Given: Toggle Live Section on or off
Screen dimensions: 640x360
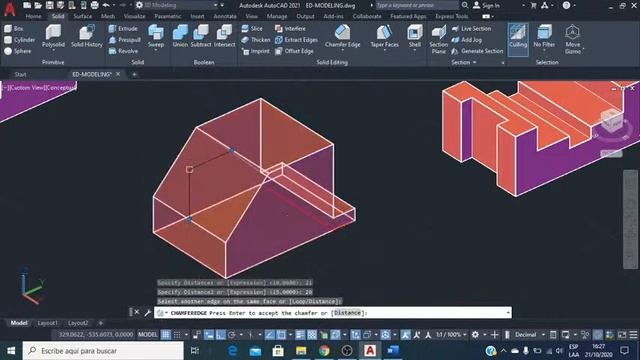Looking at the screenshot, I should tap(471, 29).
